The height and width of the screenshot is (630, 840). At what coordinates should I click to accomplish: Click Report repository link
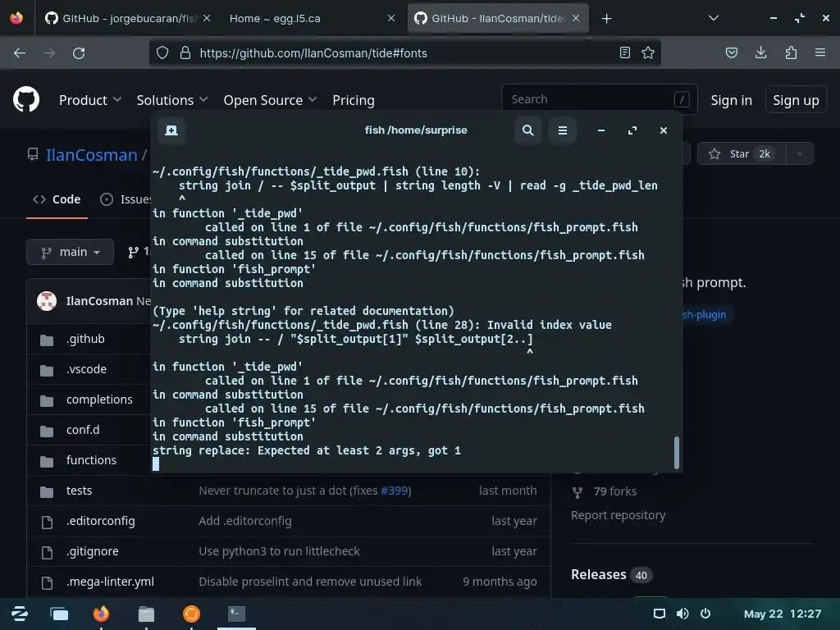(x=618, y=515)
